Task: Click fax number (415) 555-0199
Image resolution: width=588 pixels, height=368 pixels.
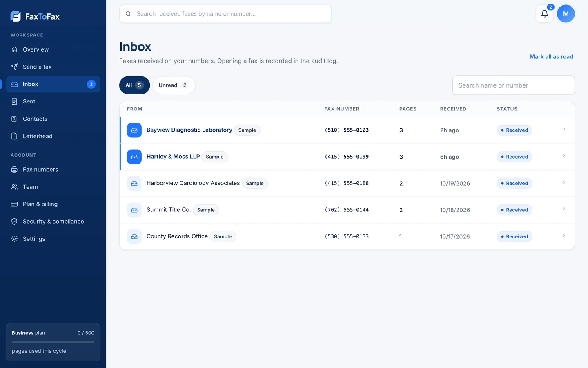Action: pyautogui.click(x=347, y=157)
